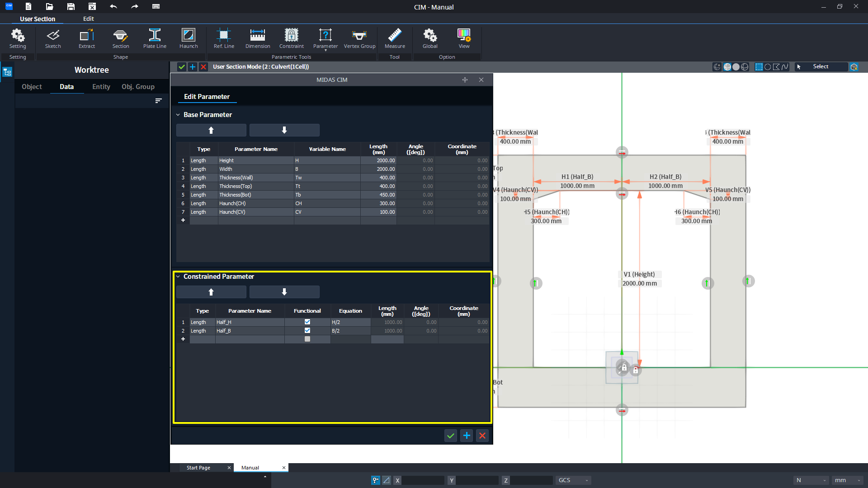This screenshot has height=488, width=868.
Task: Click the Height length value 2000.00
Action: tap(378, 160)
